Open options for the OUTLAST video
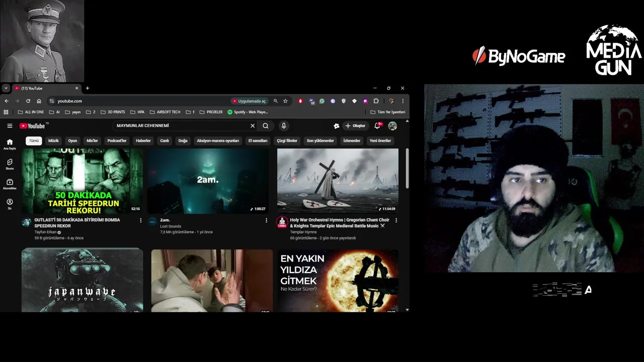644x362 pixels. pyautogui.click(x=140, y=220)
